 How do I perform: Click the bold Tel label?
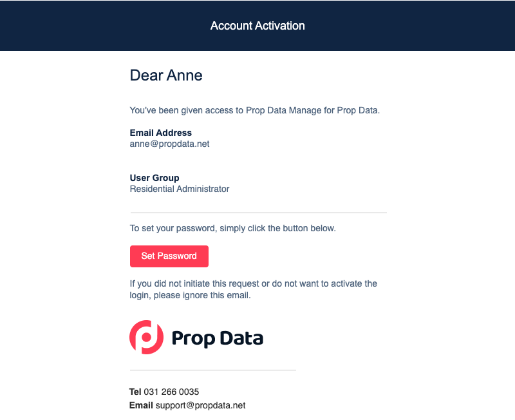[x=135, y=392]
